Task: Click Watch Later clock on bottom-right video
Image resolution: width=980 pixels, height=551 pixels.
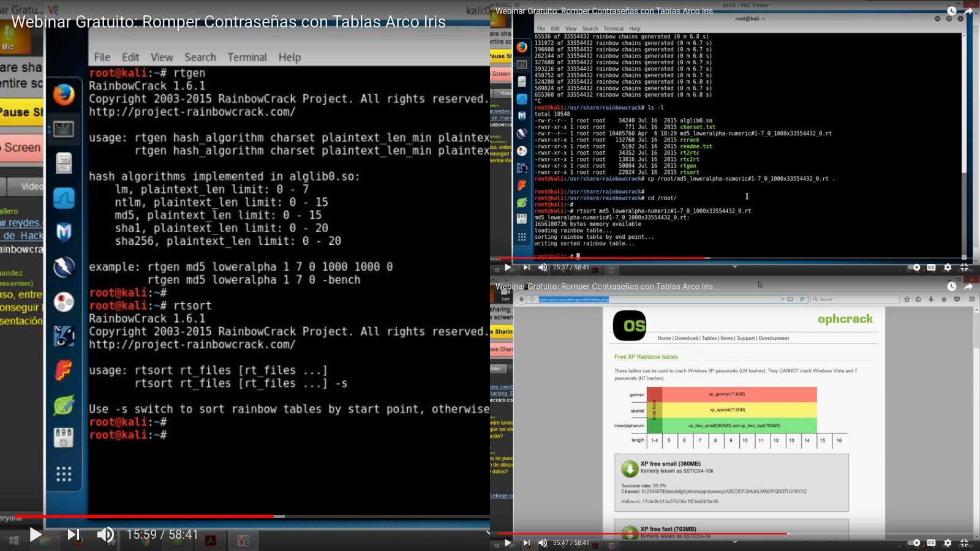Action: [x=951, y=287]
